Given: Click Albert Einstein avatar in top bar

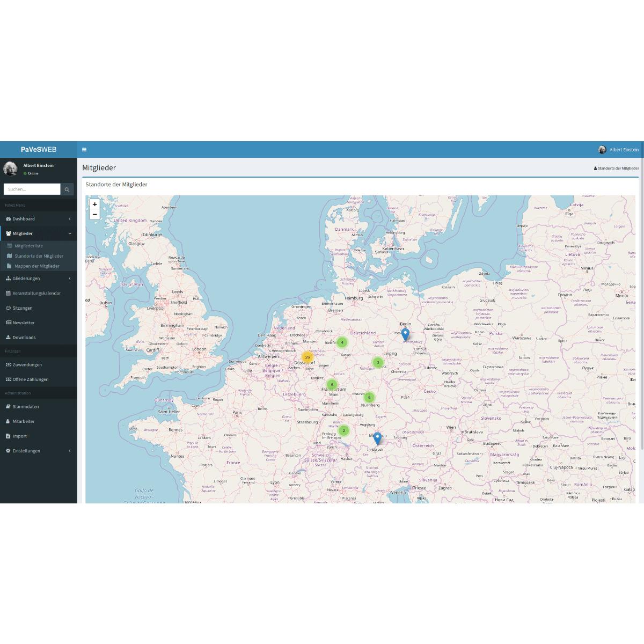Looking at the screenshot, I should coord(602,150).
